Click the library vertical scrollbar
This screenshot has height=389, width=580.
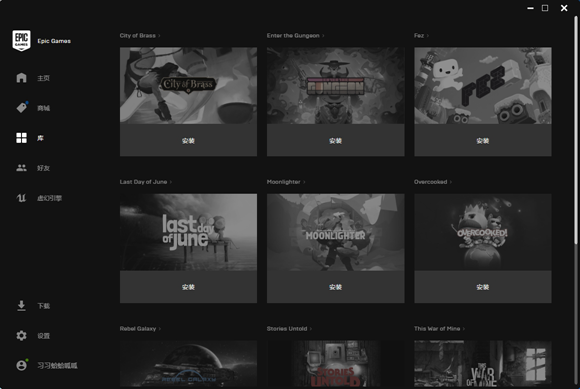pyautogui.click(x=576, y=130)
